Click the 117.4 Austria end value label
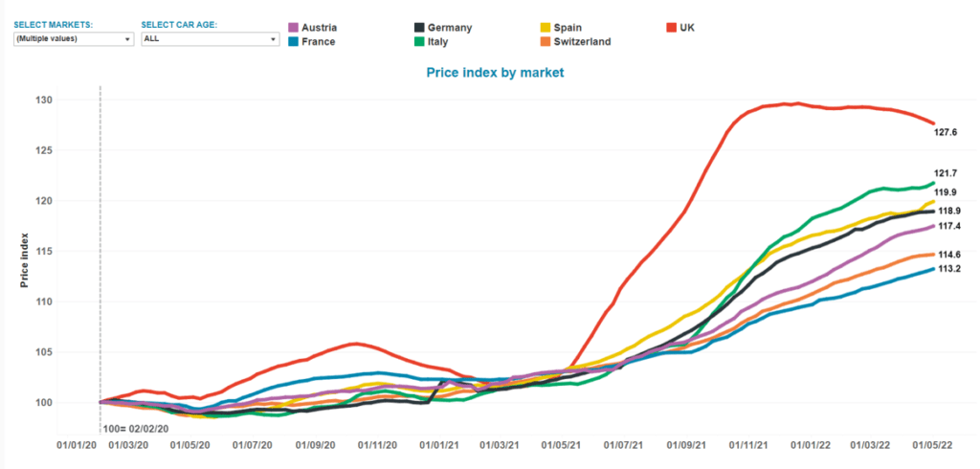980x469 pixels. pos(947,227)
